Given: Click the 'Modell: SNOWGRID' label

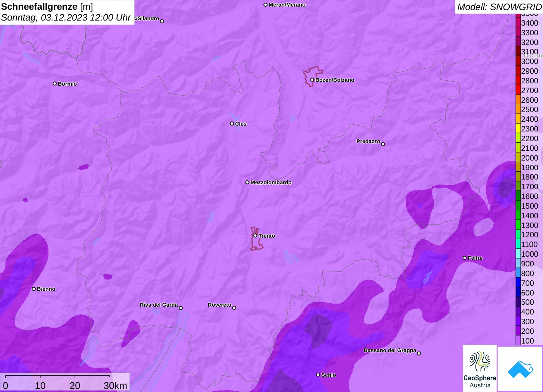Looking at the screenshot, I should pyautogui.click(x=499, y=7).
